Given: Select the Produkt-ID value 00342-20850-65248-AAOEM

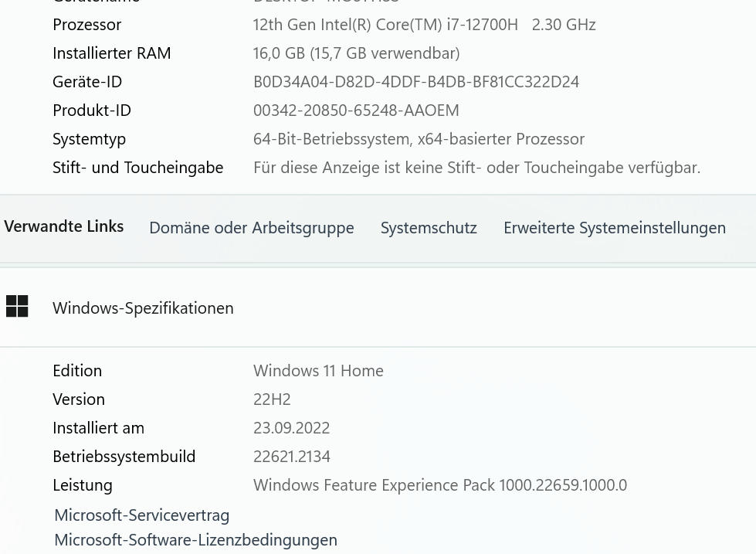Looking at the screenshot, I should click(x=356, y=110).
